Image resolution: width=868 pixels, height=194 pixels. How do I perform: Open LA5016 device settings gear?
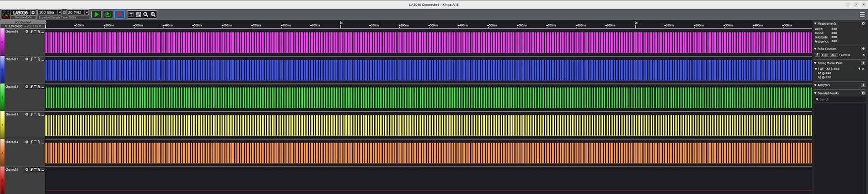pyautogui.click(x=33, y=13)
